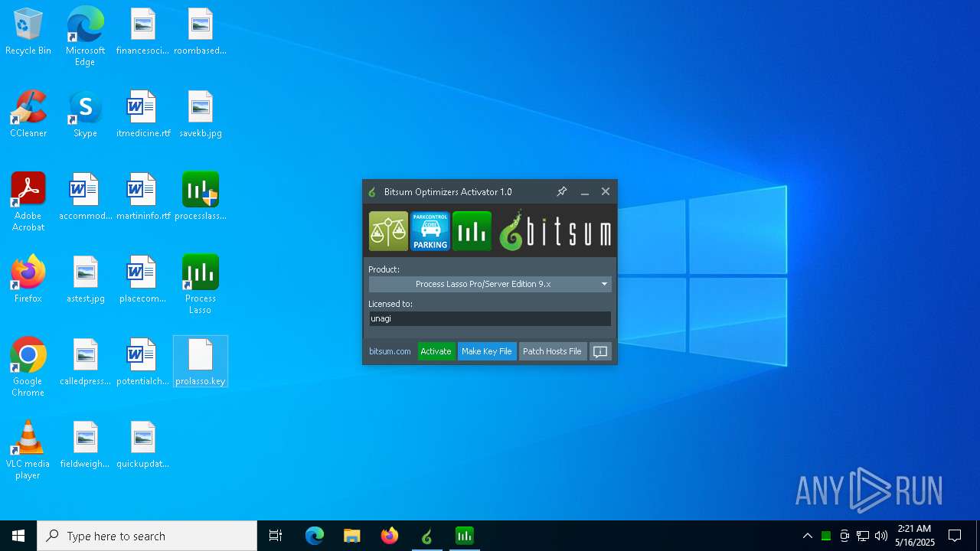This screenshot has width=980, height=551.
Task: Select the placecom... Word document
Action: pos(143,279)
